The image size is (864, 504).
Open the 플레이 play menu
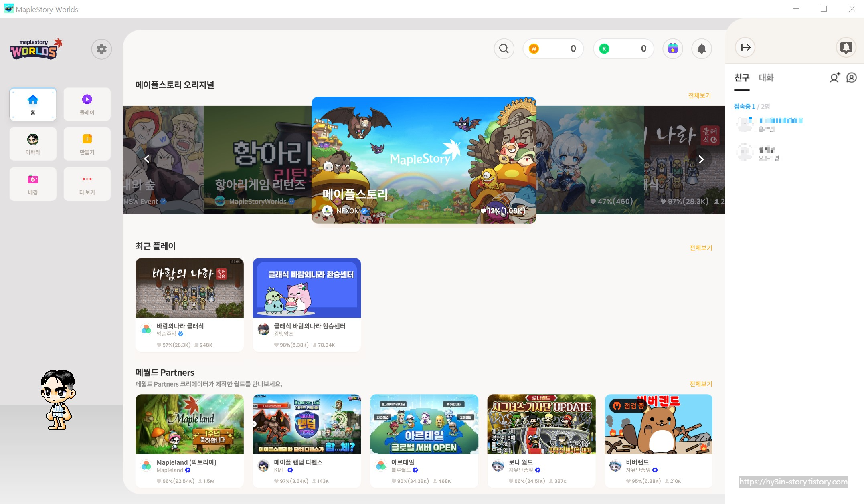tap(87, 104)
